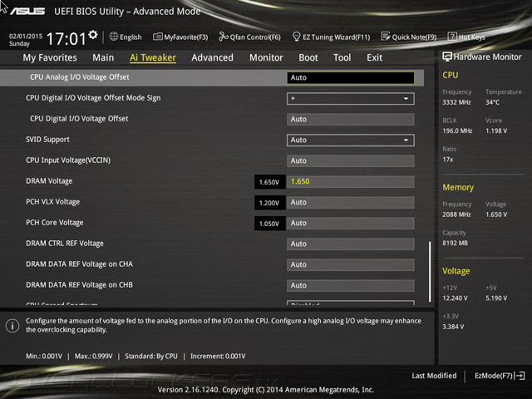This screenshot has width=532, height=399.
Task: Open the partly hidden CPU Spread Spectrum dropdown
Action: coord(351,303)
